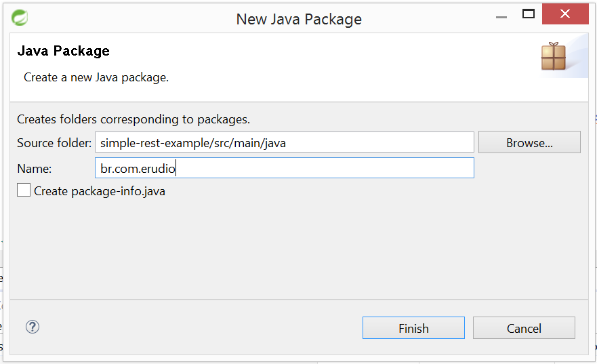The width and height of the screenshot is (597, 364).
Task: Click the "Create a new Java package." description
Action: click(96, 77)
